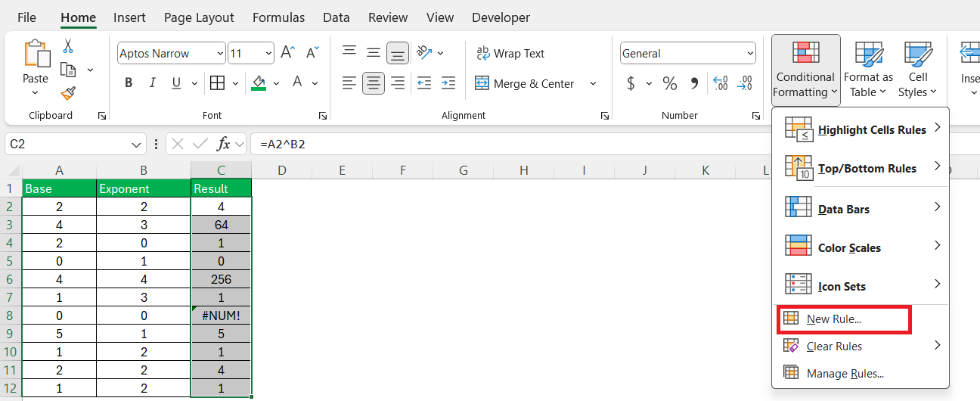980x401 pixels.
Task: Align text right
Action: point(398,83)
